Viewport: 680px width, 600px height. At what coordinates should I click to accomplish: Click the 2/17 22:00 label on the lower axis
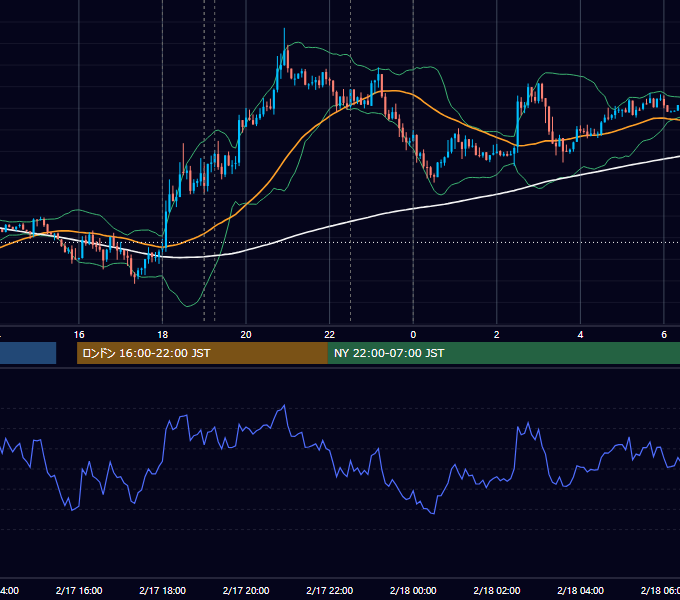coord(330,590)
